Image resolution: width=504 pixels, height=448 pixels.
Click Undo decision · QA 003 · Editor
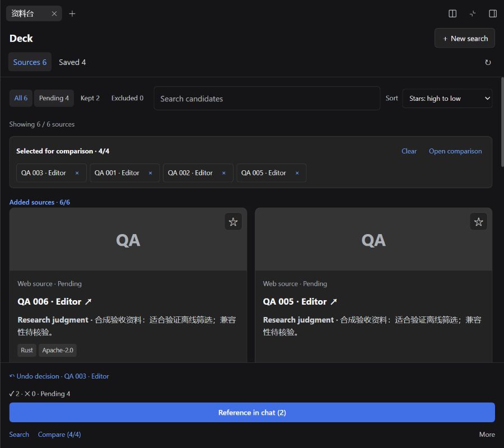pyautogui.click(x=59, y=376)
